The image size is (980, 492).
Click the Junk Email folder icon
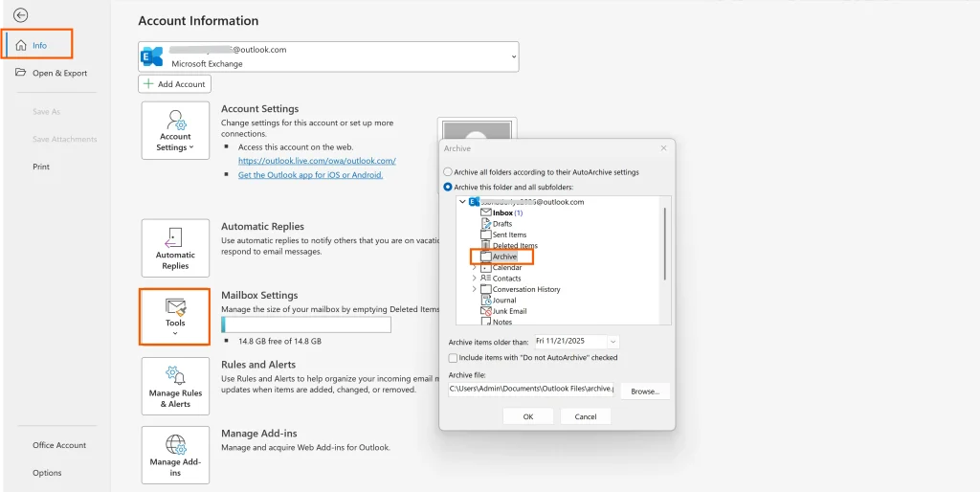485,311
